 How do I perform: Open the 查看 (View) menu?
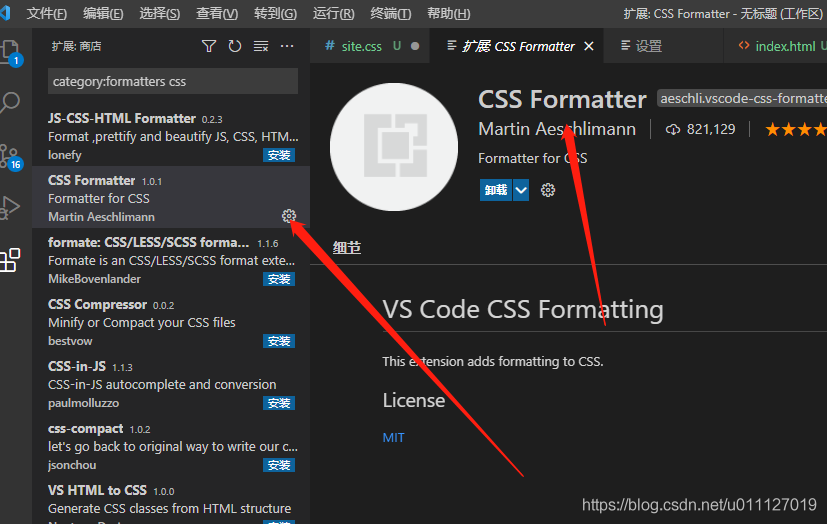[x=217, y=14]
